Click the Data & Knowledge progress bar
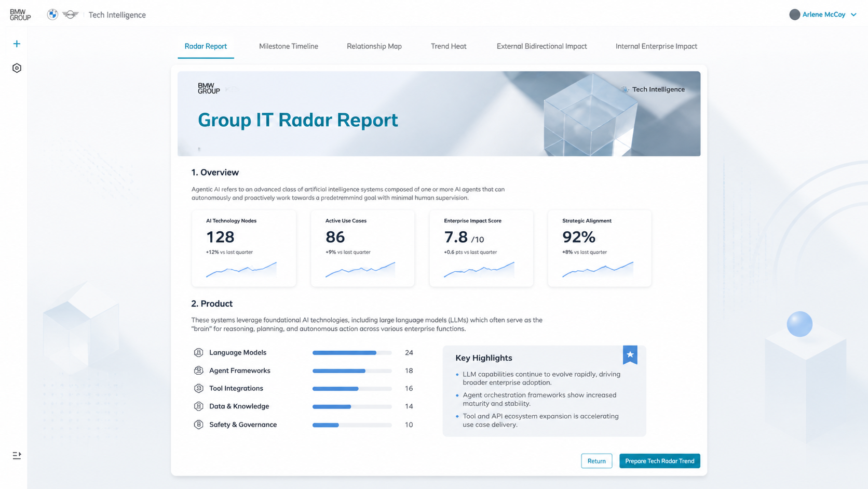Screen dimensions: 868x489 point(352,407)
